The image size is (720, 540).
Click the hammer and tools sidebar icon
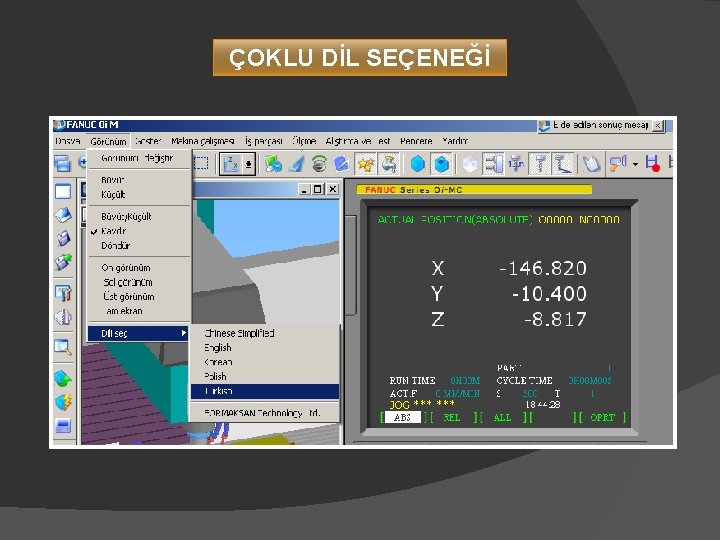63,292
